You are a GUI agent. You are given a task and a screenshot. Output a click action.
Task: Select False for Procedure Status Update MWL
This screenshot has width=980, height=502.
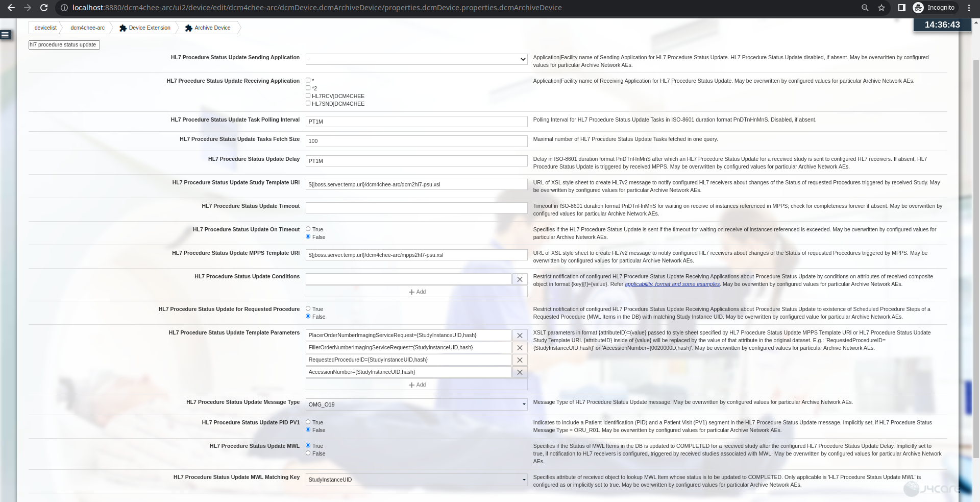[308, 453]
